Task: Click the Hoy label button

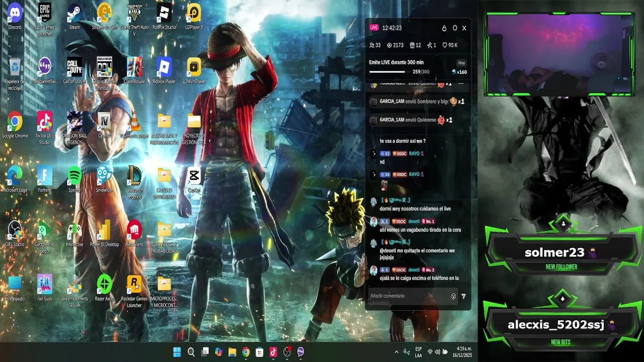Action: pyautogui.click(x=461, y=63)
